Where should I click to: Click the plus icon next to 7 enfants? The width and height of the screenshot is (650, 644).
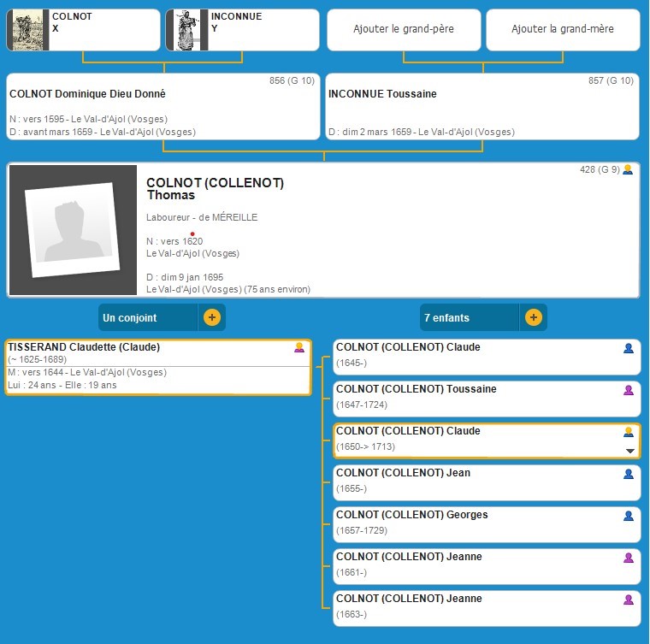click(x=533, y=317)
